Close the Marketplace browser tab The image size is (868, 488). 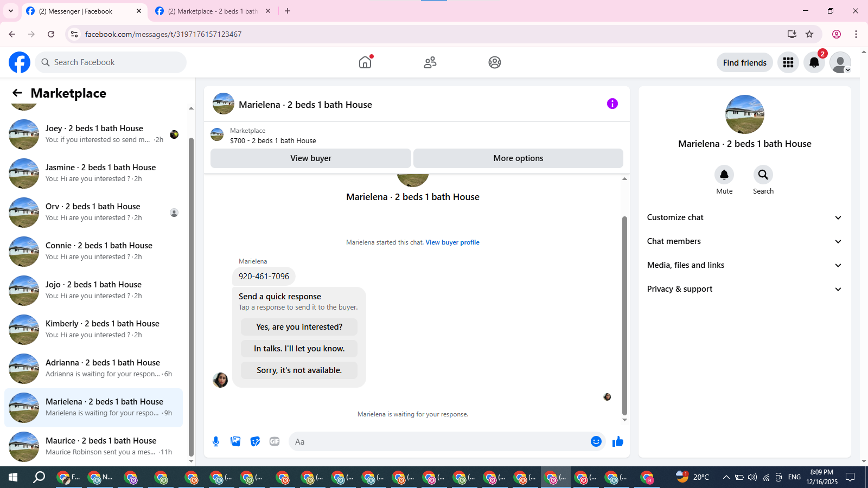tap(268, 11)
